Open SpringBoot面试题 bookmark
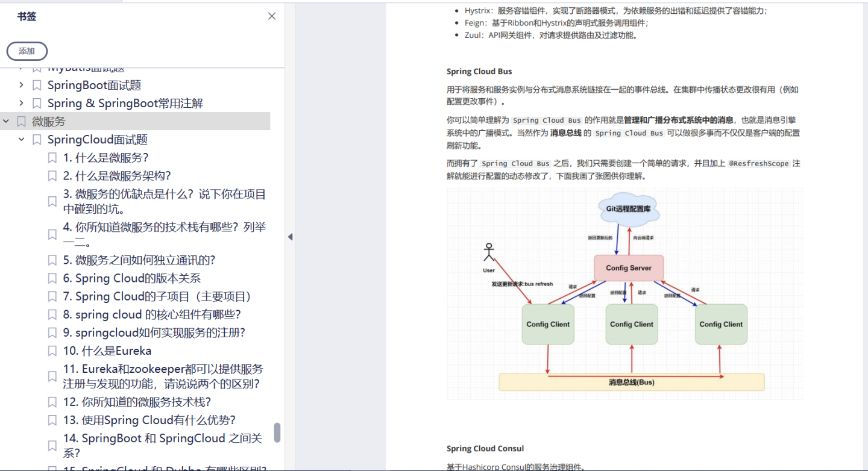The image size is (868, 471). 95,86
